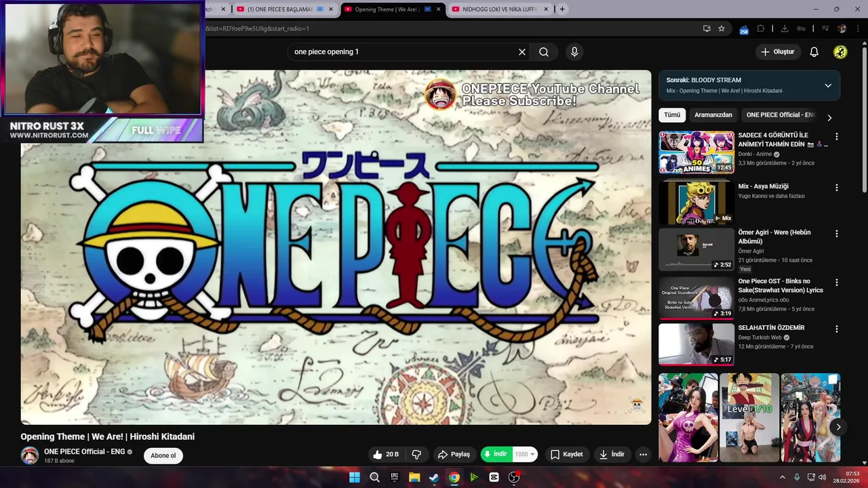
Task: Collapse the Sonraki: BLOODY STREAM mix panel
Action: 828,85
